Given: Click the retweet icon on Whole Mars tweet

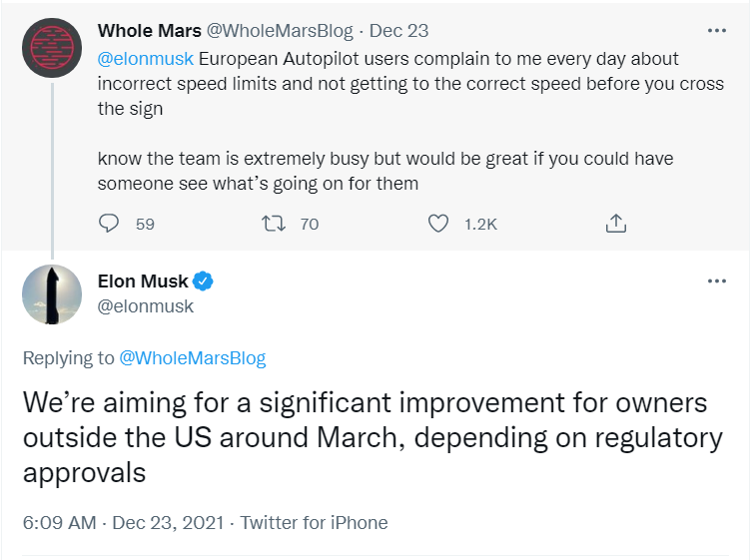Looking at the screenshot, I should 272,224.
